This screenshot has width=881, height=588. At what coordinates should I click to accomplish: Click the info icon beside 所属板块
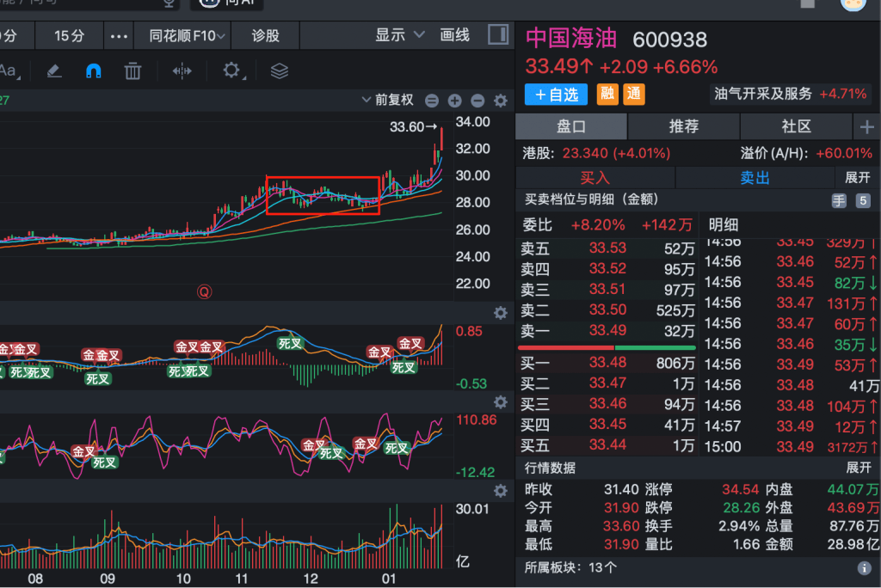click(x=864, y=568)
